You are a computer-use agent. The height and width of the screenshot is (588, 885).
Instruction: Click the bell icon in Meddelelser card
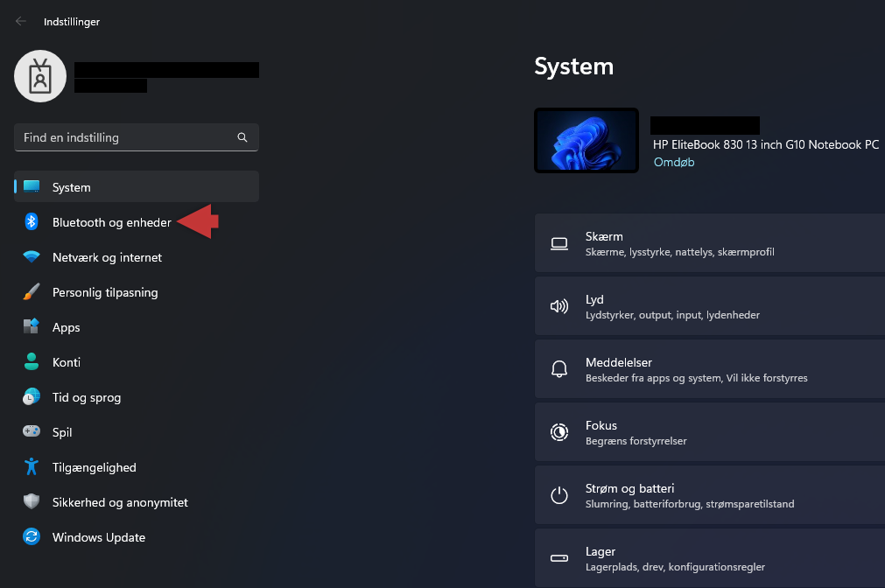(x=559, y=369)
